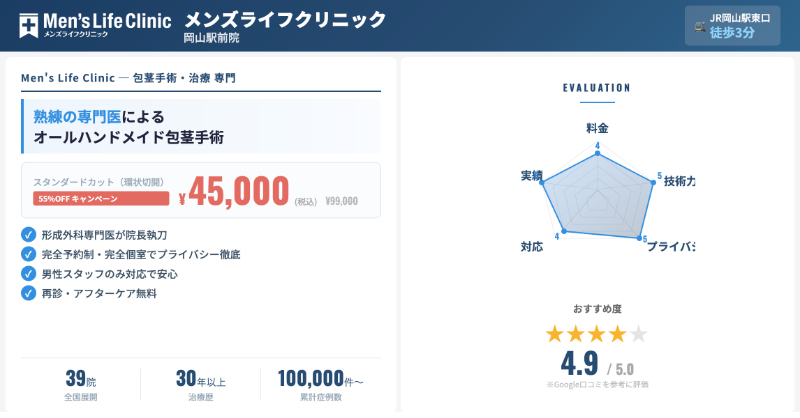Screen dimensions: 800x418
Task: Click the checkmark beside 完全予約制・完全個室
Action: [28, 254]
